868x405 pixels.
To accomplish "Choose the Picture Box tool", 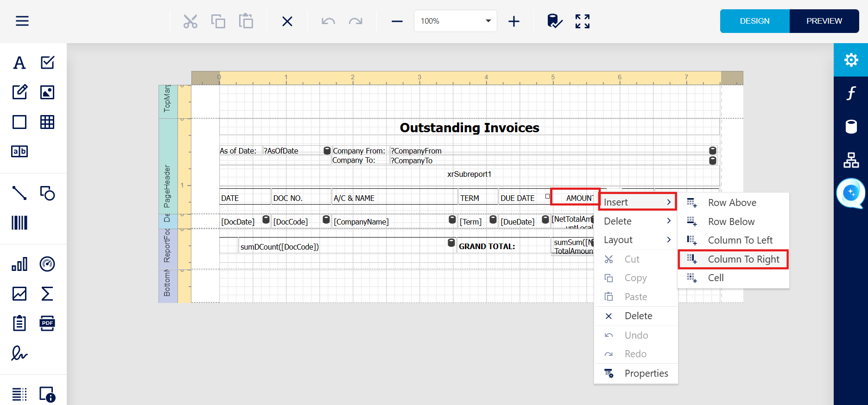I will click(47, 92).
